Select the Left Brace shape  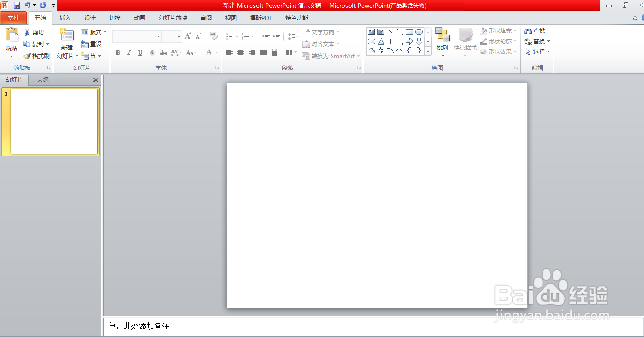pyautogui.click(x=409, y=51)
